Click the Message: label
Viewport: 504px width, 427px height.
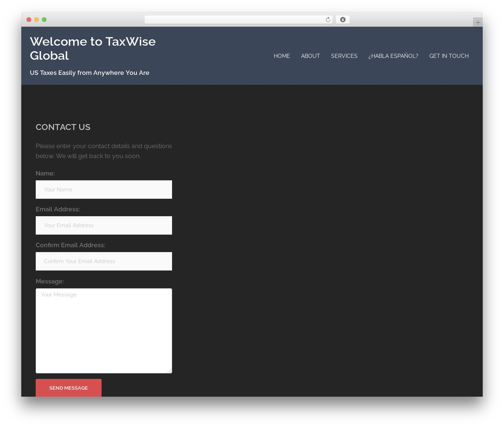tap(50, 281)
